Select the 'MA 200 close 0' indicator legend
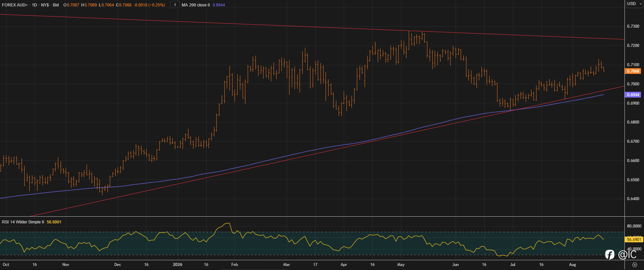Screen dimensions: 644x270 click(195, 5)
